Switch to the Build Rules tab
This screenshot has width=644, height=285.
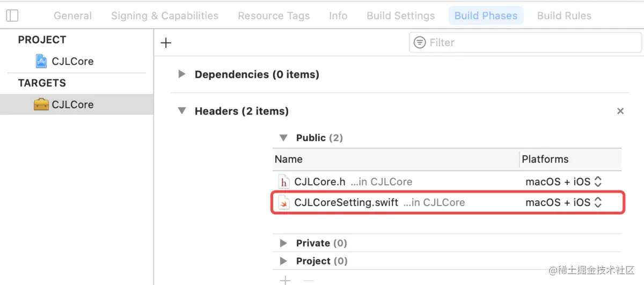tap(564, 16)
